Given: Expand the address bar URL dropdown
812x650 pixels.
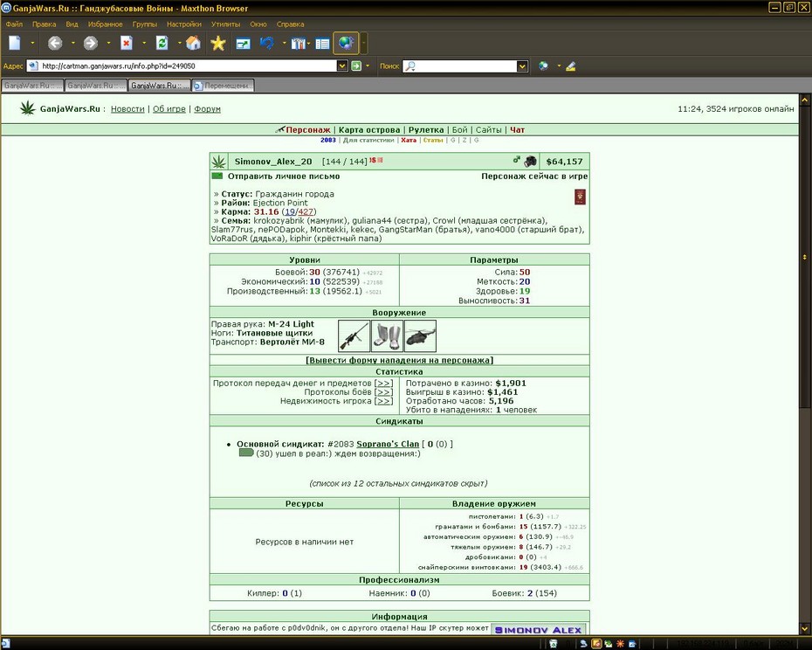Looking at the screenshot, I should (x=341, y=66).
